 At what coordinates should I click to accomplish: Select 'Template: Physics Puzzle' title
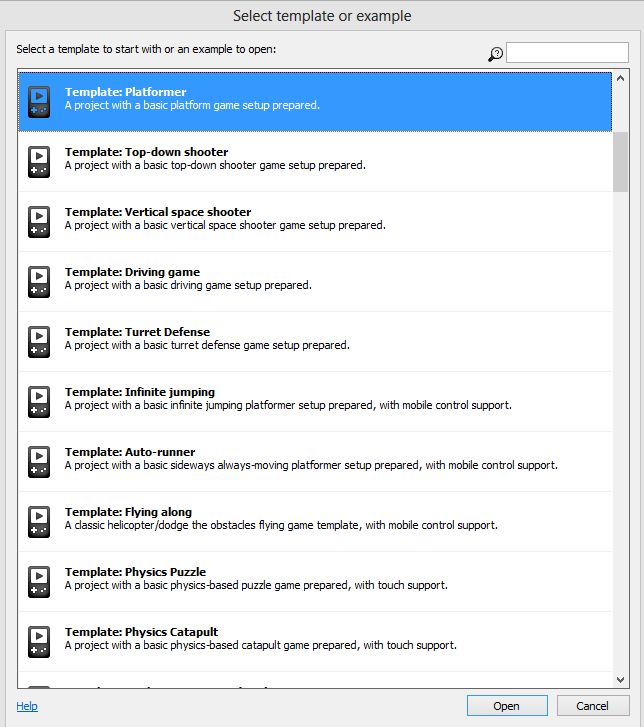[x=135, y=572]
